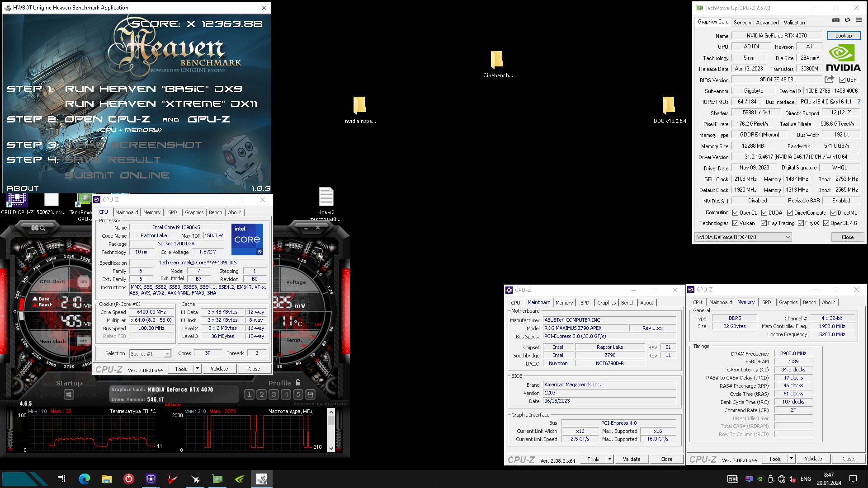Toggle the Vulkan checkbox

735,223
